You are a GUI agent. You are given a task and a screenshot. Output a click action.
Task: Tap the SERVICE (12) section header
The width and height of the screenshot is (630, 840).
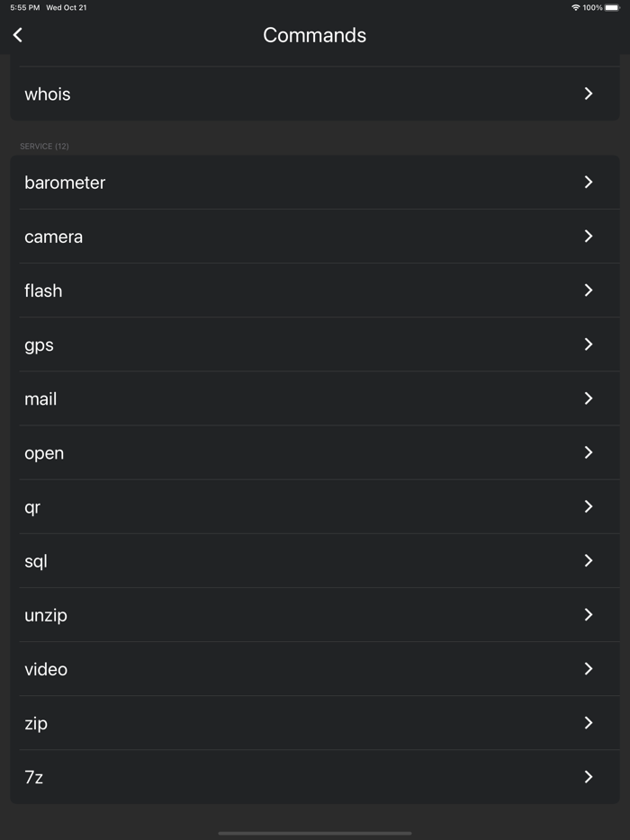[44, 146]
